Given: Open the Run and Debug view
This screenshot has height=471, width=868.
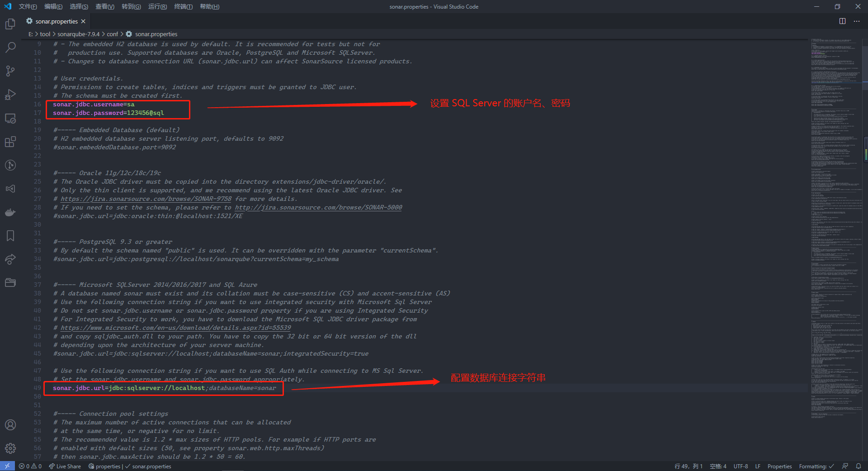Looking at the screenshot, I should (x=10, y=95).
